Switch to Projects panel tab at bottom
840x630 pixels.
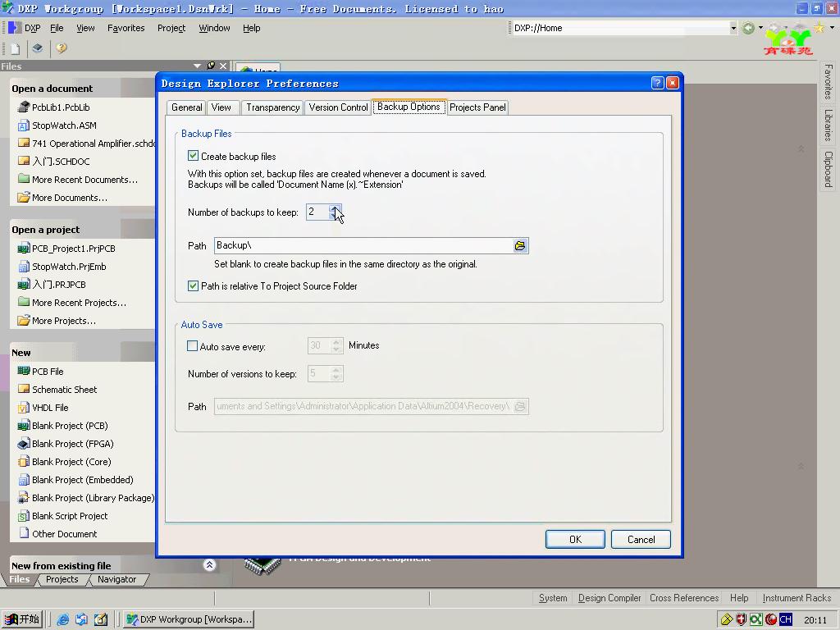(x=62, y=580)
